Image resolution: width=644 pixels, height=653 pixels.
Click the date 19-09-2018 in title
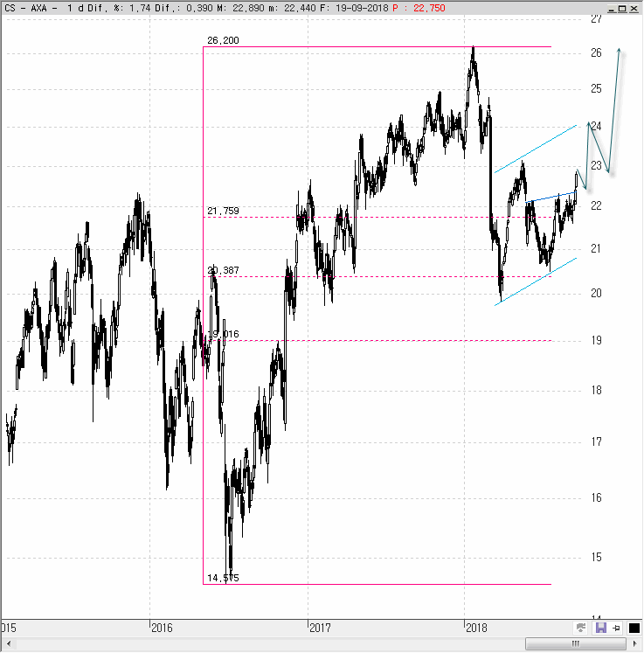362,8
